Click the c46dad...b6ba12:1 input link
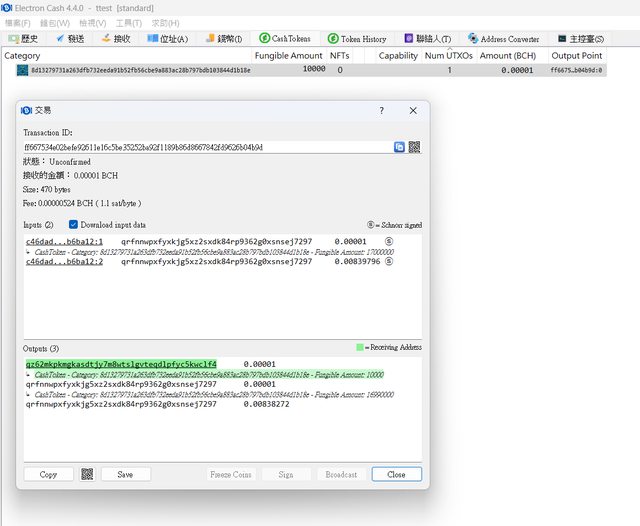This screenshot has height=526, width=640. [64, 241]
